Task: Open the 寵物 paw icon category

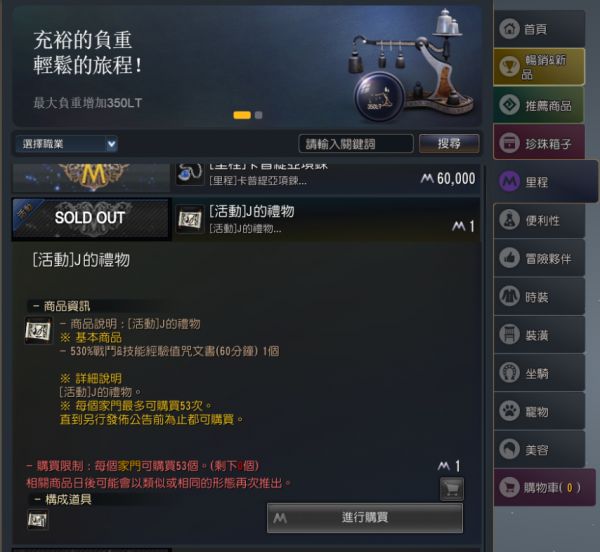Action: (x=509, y=411)
